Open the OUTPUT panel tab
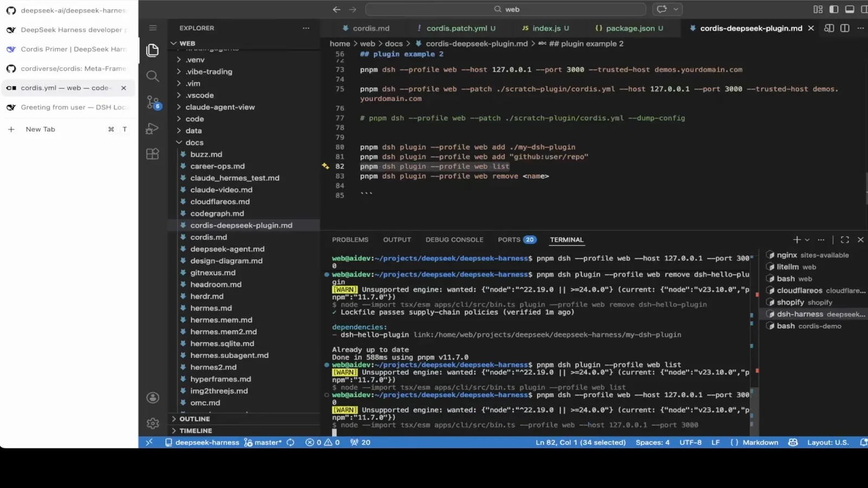This screenshot has width=868, height=488. click(397, 240)
